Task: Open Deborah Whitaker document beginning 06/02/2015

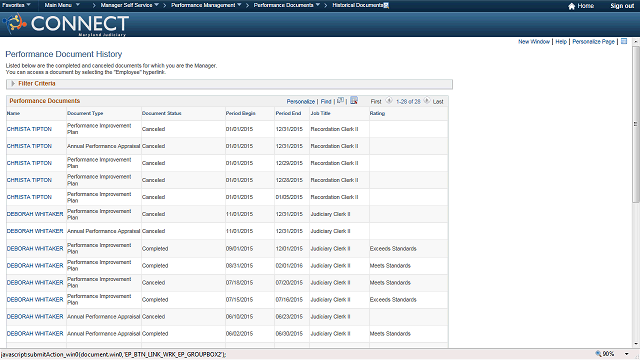Action: click(x=35, y=334)
